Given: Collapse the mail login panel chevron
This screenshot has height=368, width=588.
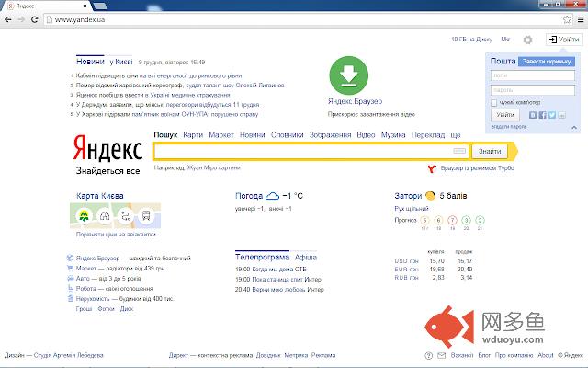Looking at the screenshot, I should (x=574, y=128).
